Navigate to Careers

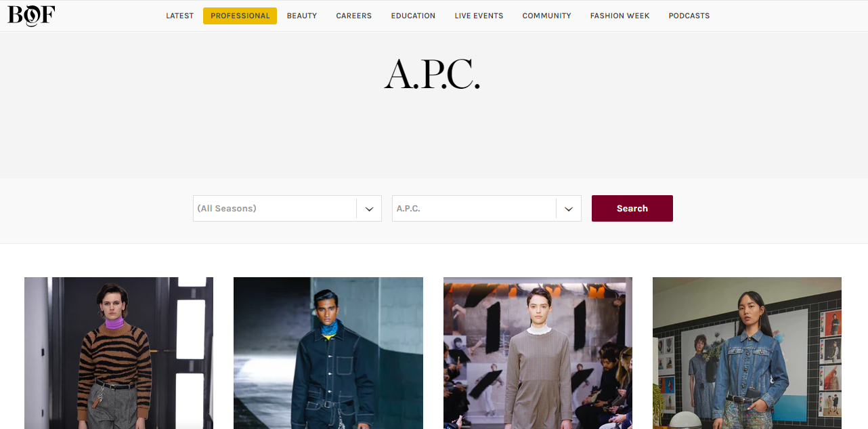pos(354,16)
